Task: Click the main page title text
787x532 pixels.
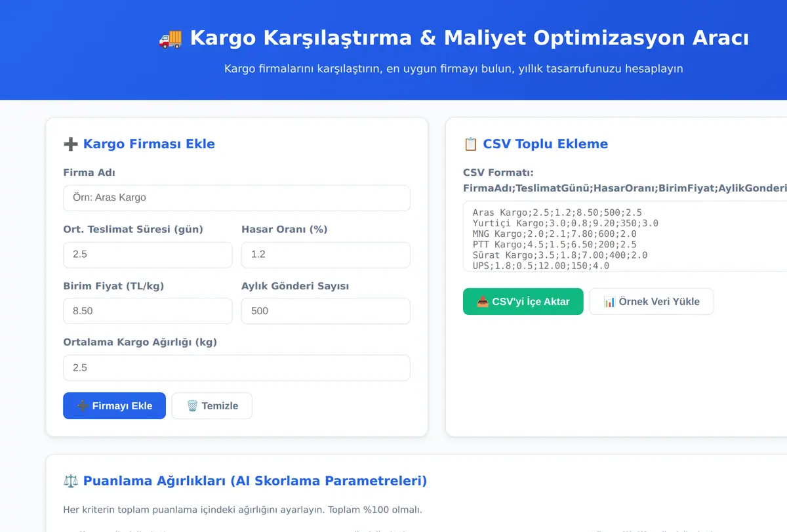Action: [470, 38]
